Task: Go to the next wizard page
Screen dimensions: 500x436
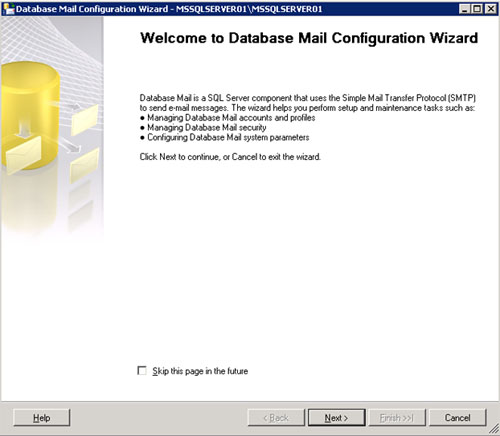Action: (336, 418)
